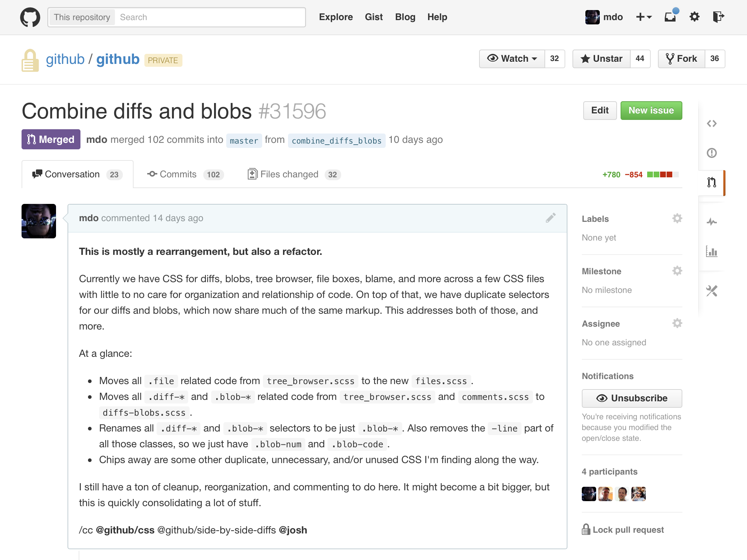
Task: Open the Pulse sidebar icon
Action: tap(711, 222)
